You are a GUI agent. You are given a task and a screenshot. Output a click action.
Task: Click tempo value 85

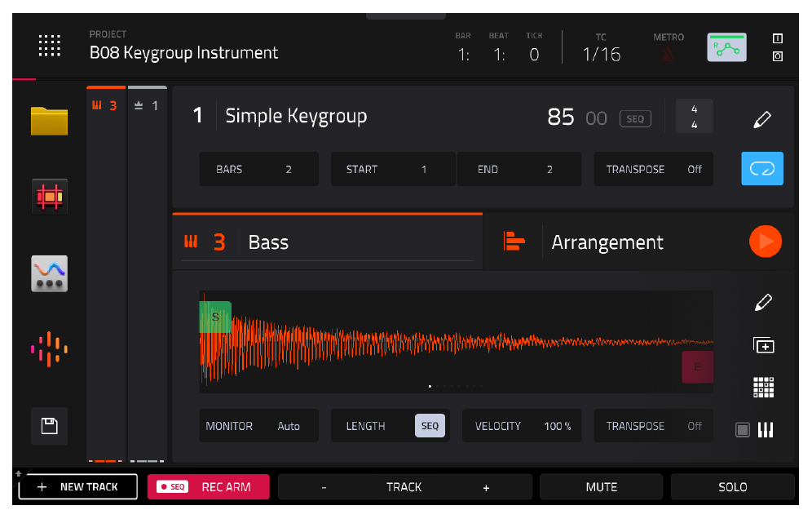560,118
